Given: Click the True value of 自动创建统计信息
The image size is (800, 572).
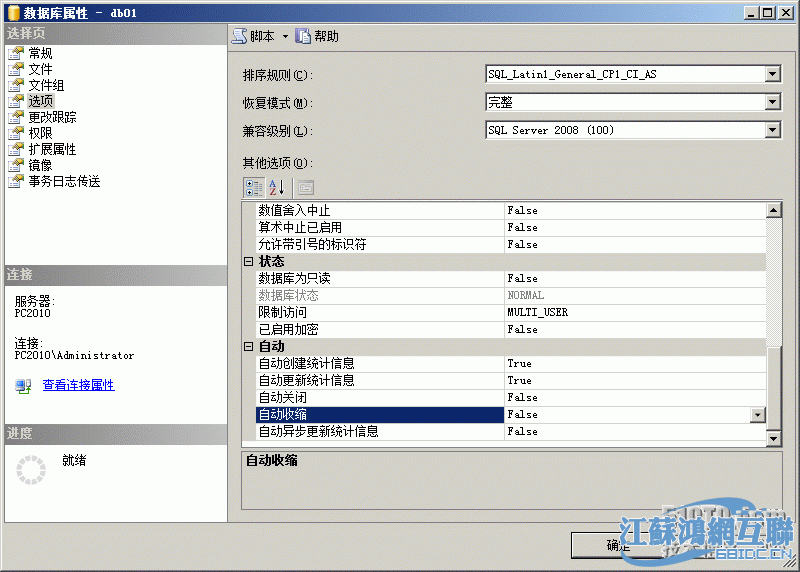Looking at the screenshot, I should click(635, 363).
